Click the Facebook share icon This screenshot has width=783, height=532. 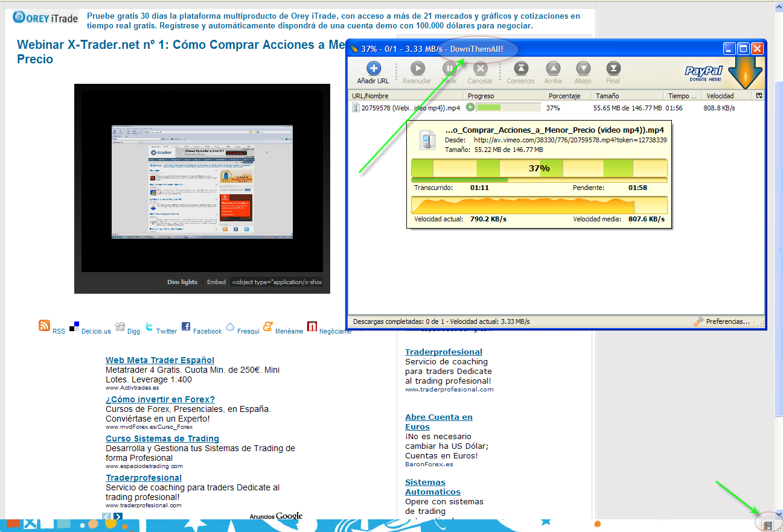coord(186,326)
